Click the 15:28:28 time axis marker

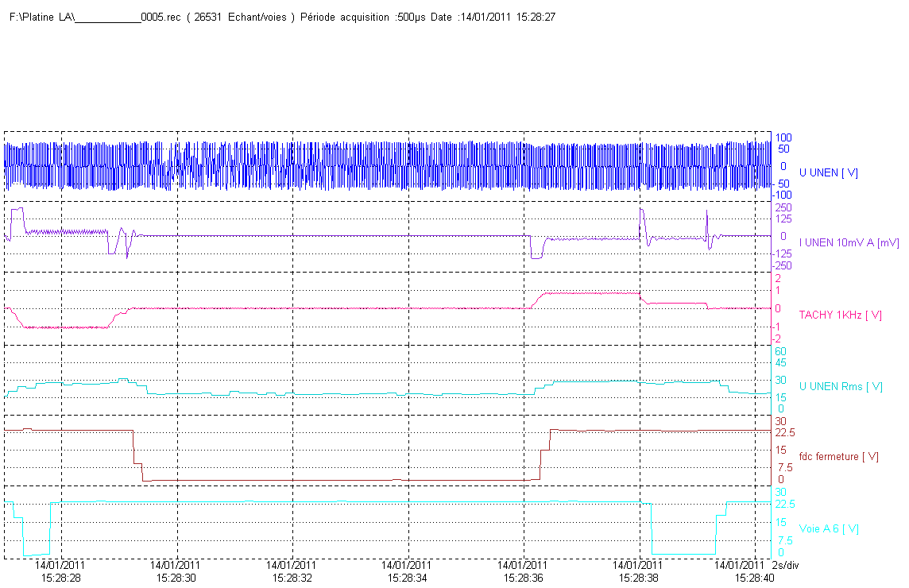60,578
